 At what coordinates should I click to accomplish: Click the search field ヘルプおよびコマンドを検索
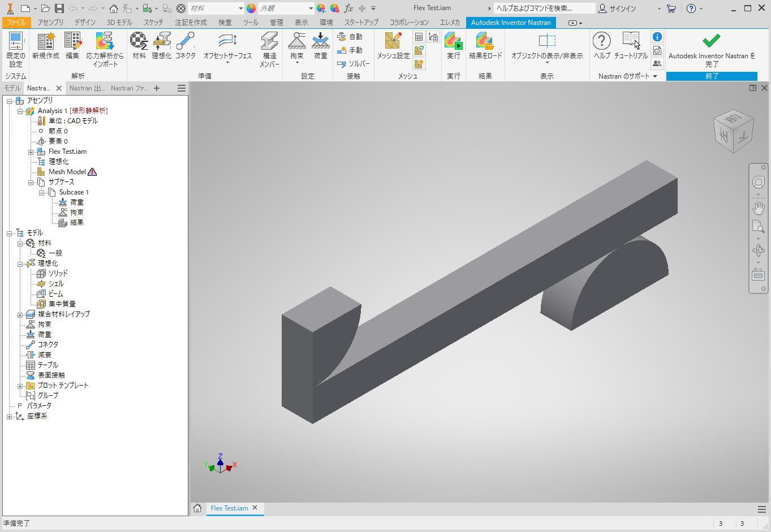click(x=544, y=8)
